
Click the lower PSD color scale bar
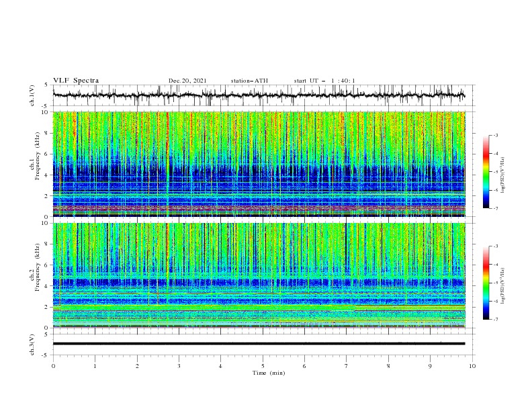486,283
